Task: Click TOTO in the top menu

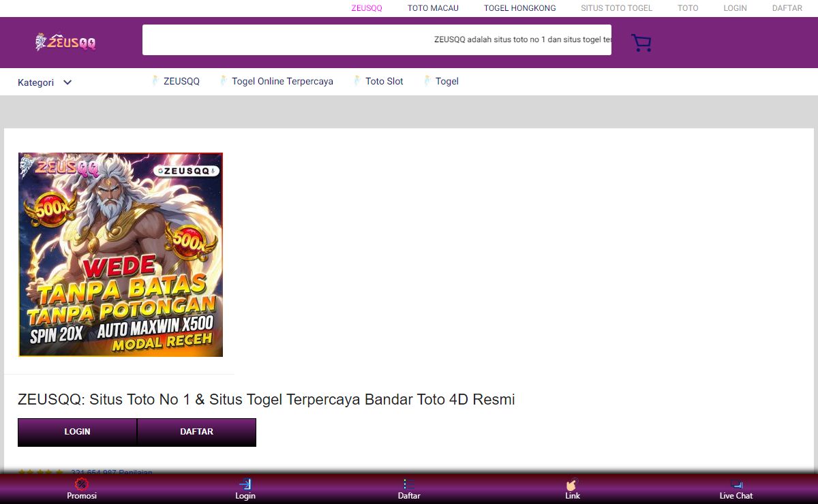Action: coord(688,8)
